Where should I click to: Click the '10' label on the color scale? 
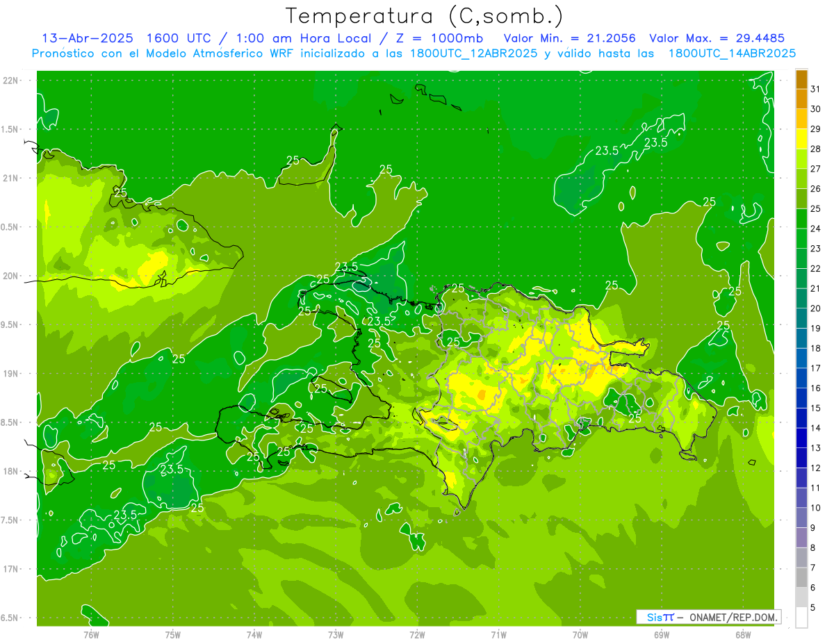point(816,508)
